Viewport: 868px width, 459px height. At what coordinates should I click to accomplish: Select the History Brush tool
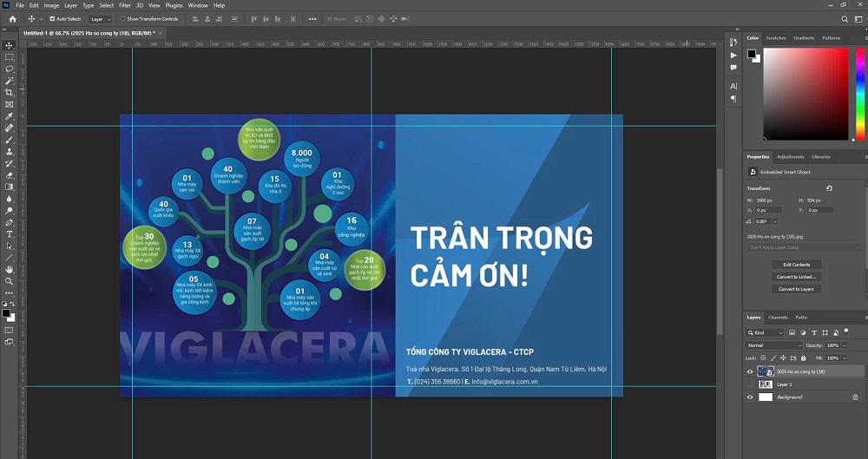[x=9, y=163]
